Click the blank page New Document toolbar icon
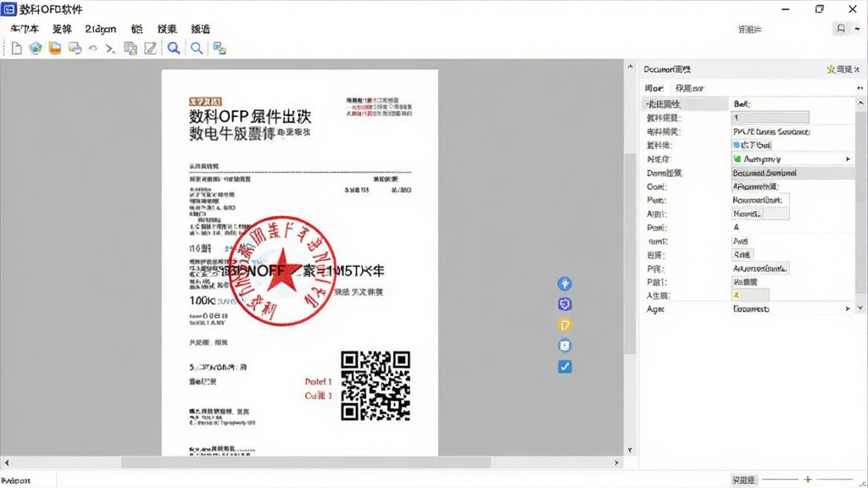868x488 pixels. click(17, 48)
